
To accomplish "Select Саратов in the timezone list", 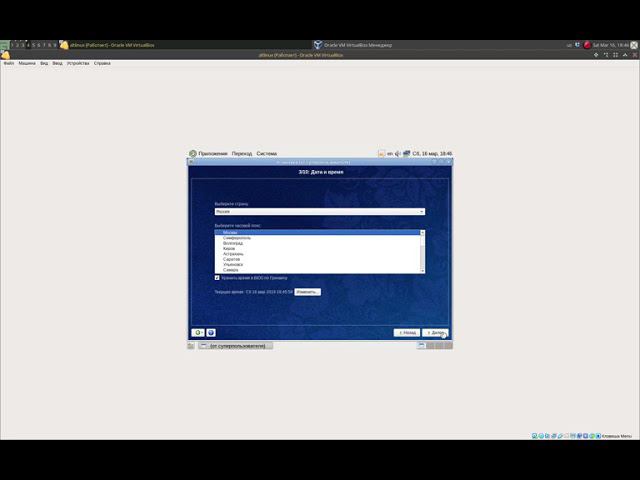I will click(231, 259).
